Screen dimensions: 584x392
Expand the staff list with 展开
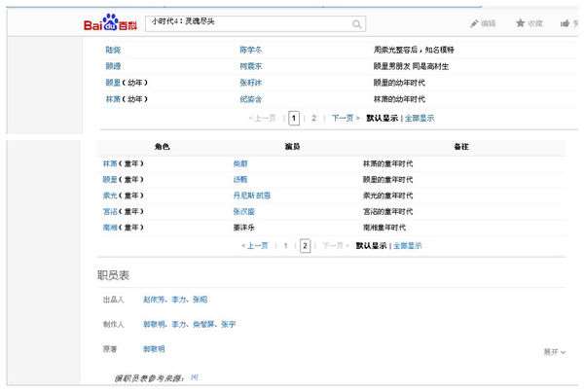(555, 352)
